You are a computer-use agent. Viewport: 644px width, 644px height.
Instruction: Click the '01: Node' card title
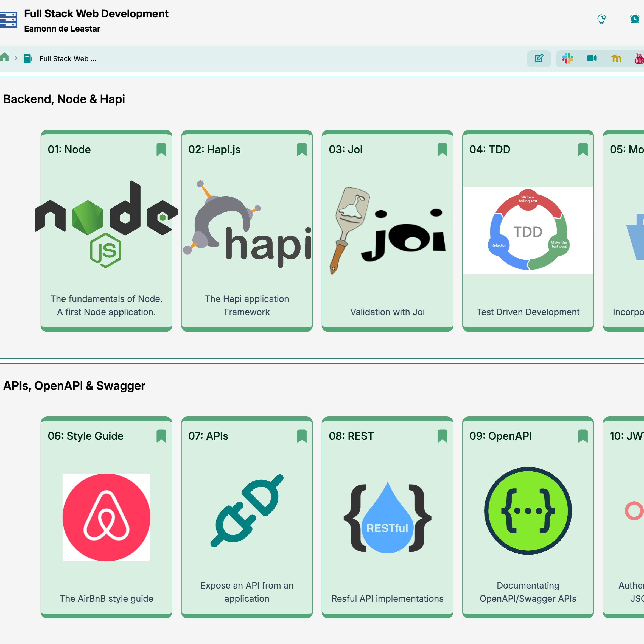pyautogui.click(x=69, y=149)
